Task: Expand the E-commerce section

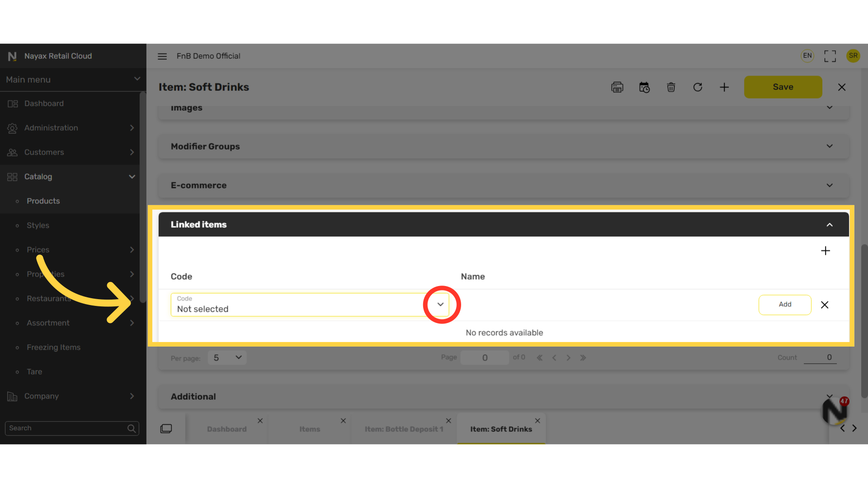Action: [x=830, y=185]
